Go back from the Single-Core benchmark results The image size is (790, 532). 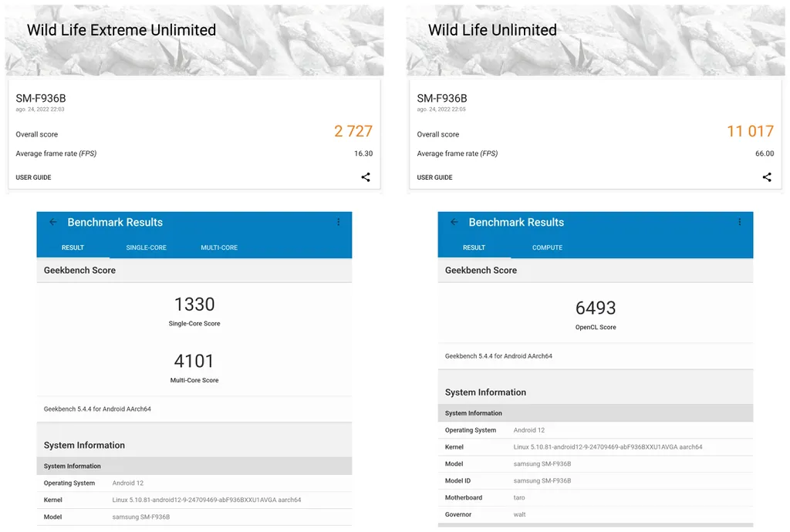53,222
